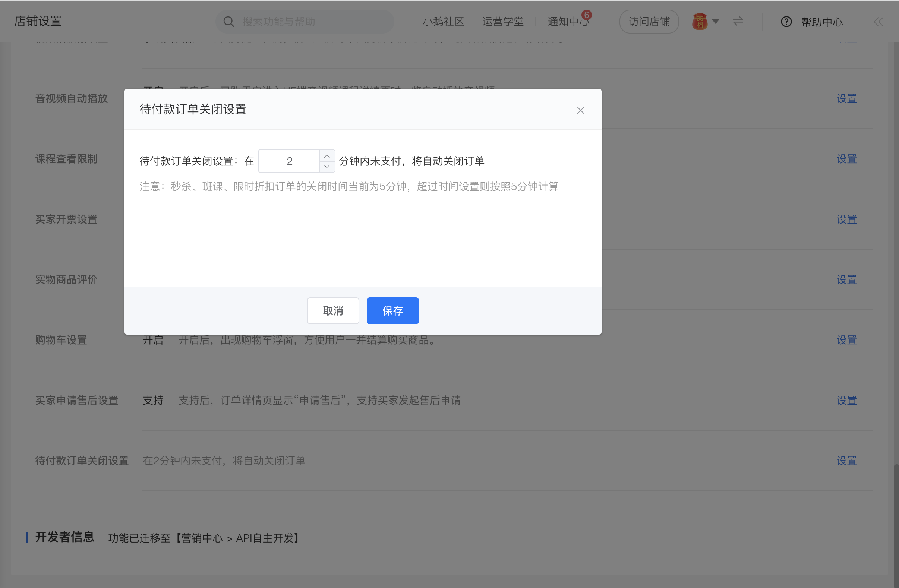Click the 开发者信息 section heading
899x588 pixels.
(64, 537)
